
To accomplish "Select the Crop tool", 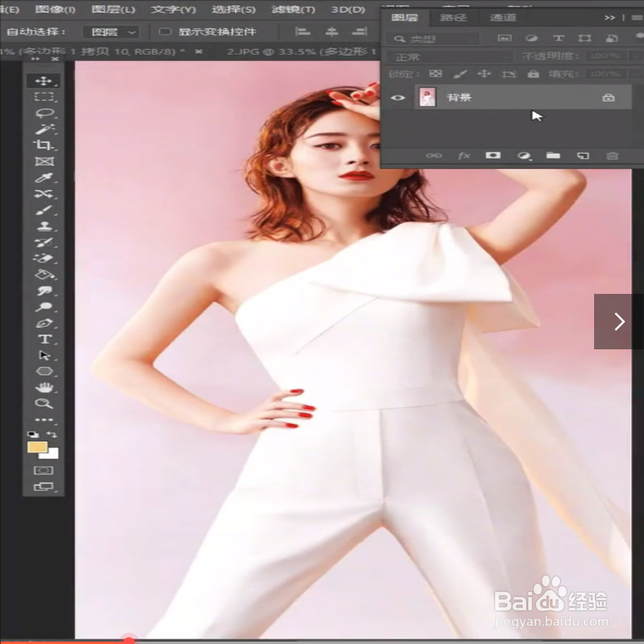I will coord(44,145).
